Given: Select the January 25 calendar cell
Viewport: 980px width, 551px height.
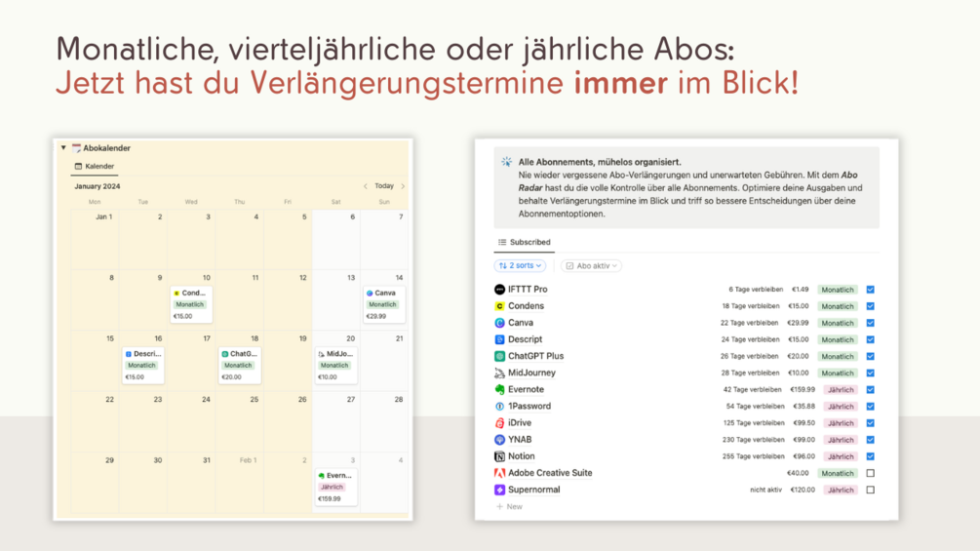Looking at the screenshot, I should pyautogui.click(x=239, y=421).
